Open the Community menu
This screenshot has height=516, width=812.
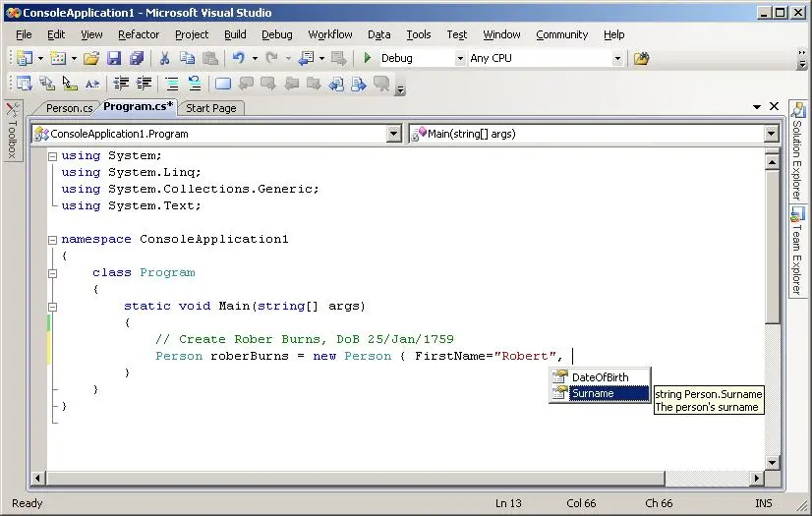click(x=562, y=34)
